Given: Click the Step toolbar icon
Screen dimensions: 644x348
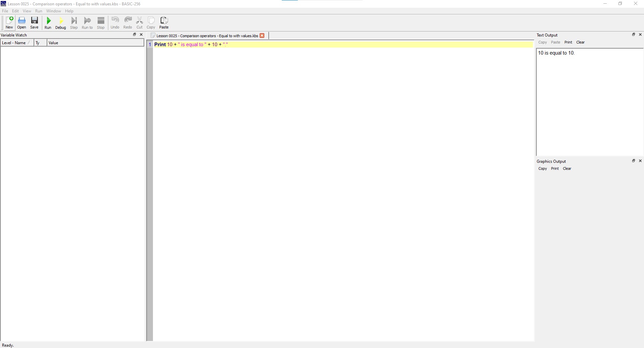Looking at the screenshot, I should click(x=74, y=22).
